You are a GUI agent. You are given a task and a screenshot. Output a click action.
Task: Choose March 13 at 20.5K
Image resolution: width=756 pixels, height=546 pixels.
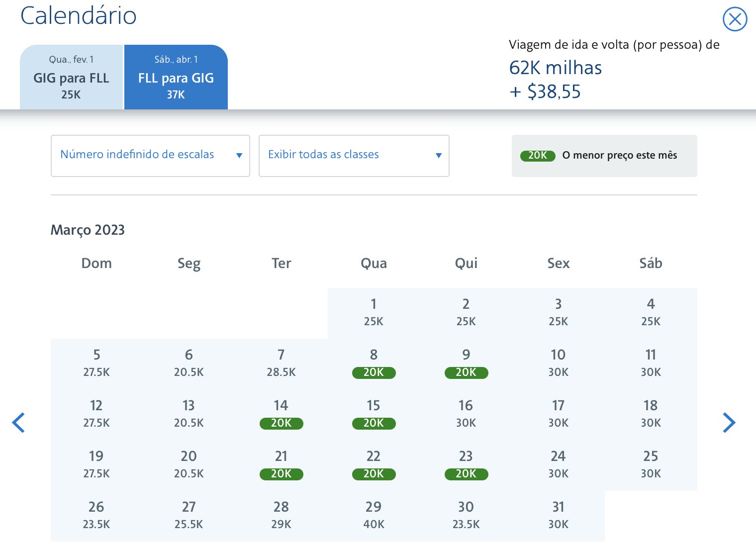(189, 415)
